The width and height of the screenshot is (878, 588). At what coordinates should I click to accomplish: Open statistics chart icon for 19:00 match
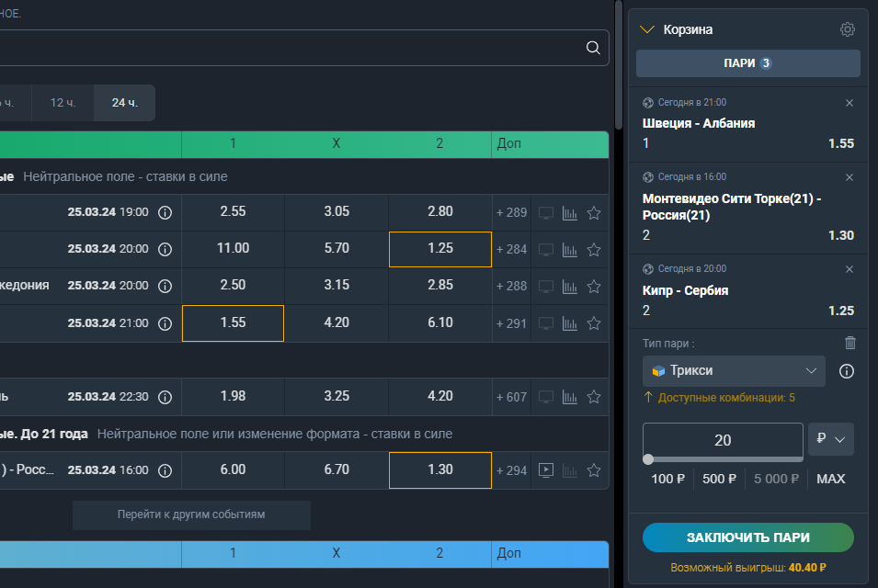click(x=569, y=213)
